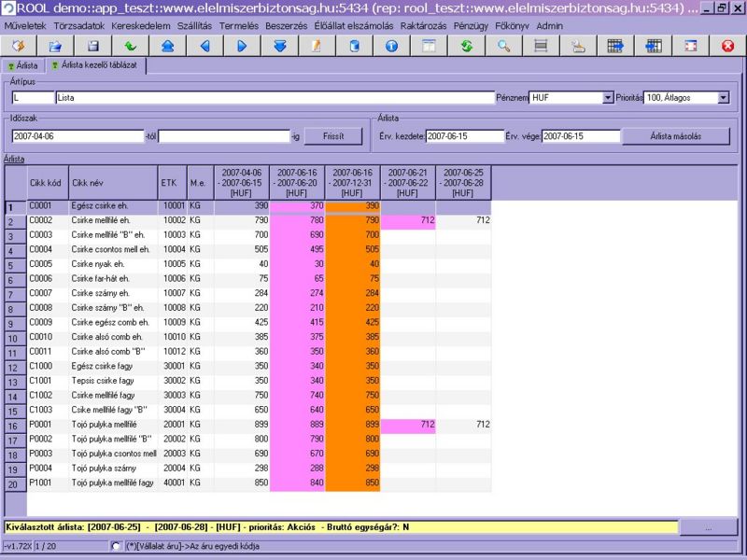Open the Pénznem HUF dropdown
The width and height of the screenshot is (747, 560).
(x=608, y=97)
